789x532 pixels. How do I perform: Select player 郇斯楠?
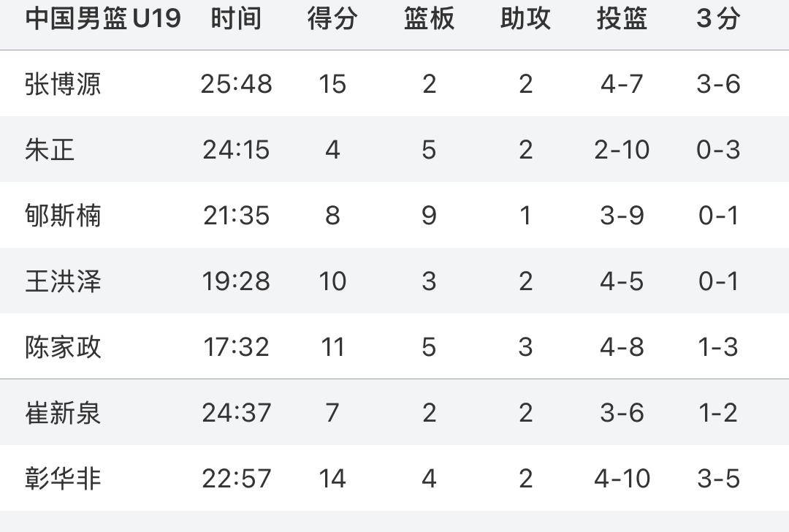[x=63, y=216]
